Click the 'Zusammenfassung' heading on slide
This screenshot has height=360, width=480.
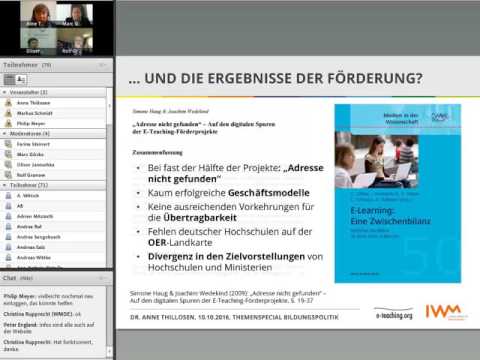coord(157,153)
